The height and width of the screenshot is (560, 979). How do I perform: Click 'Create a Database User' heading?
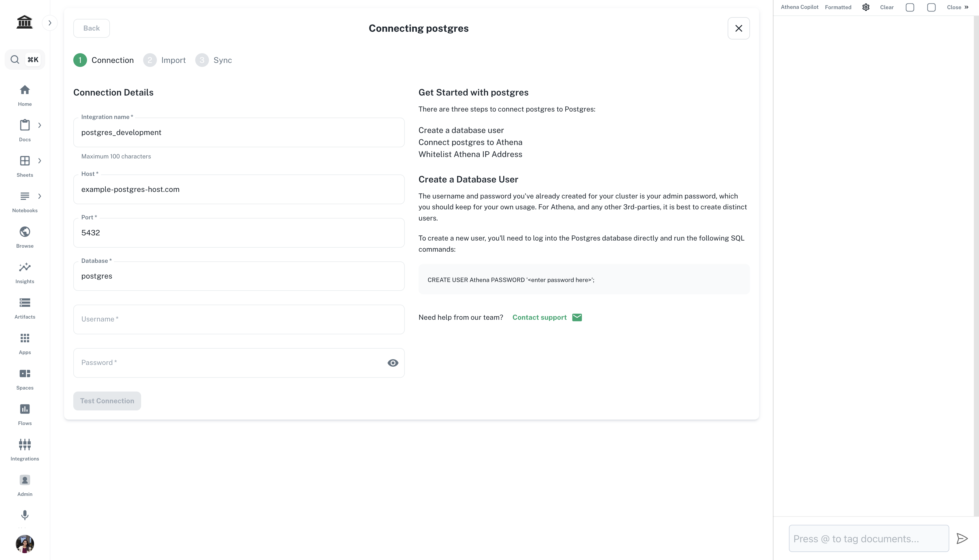(468, 179)
